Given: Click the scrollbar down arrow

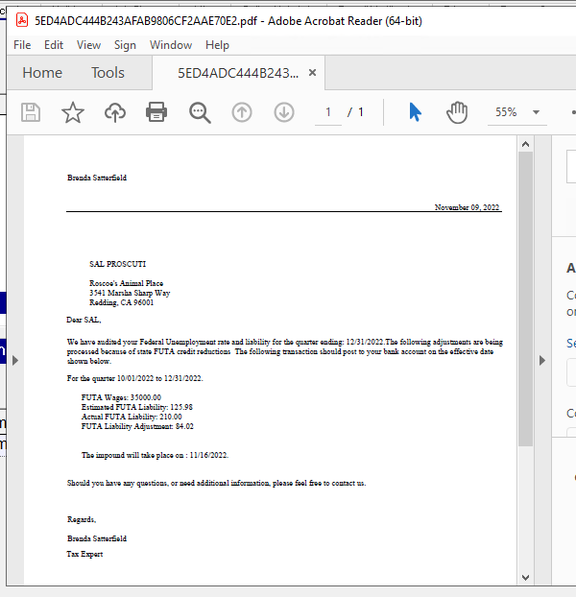Looking at the screenshot, I should (525, 577).
